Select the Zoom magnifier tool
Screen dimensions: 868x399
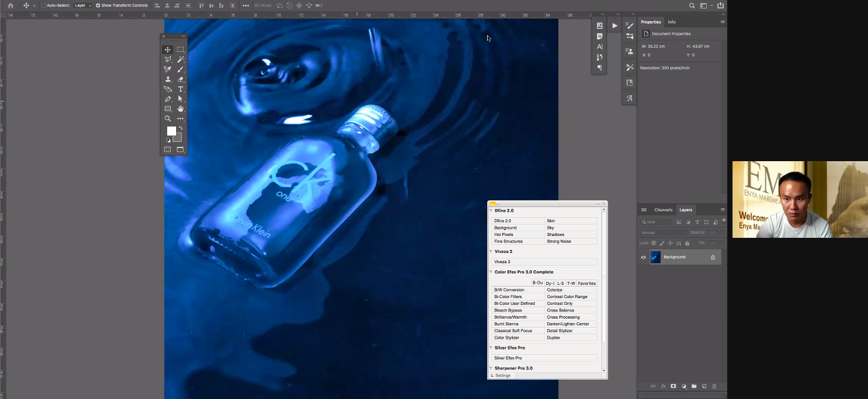168,118
